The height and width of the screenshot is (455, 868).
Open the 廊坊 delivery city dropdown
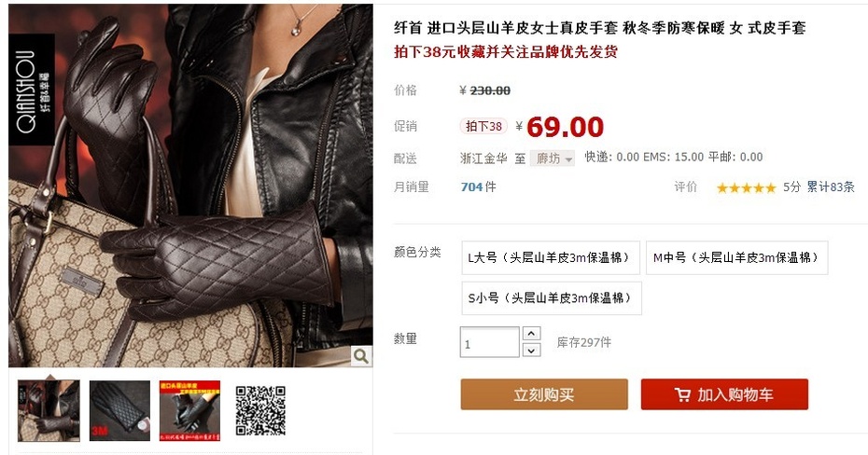coord(552,159)
